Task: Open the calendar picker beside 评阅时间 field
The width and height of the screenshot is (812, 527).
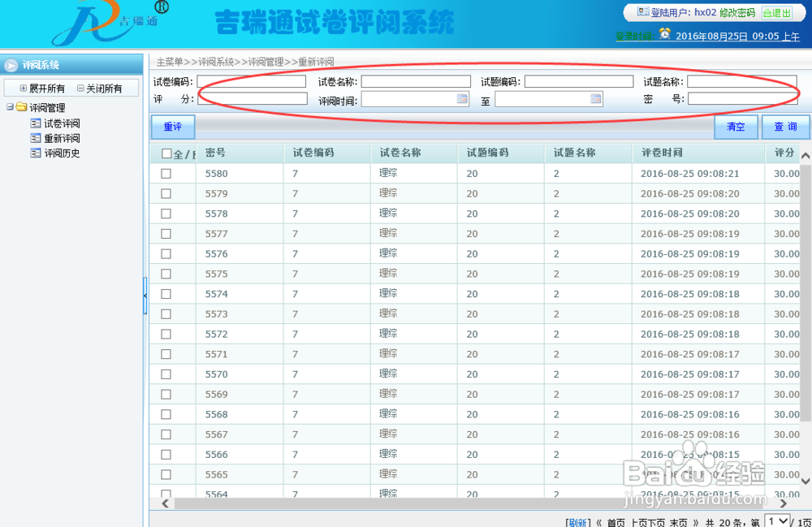Action: 461,99
